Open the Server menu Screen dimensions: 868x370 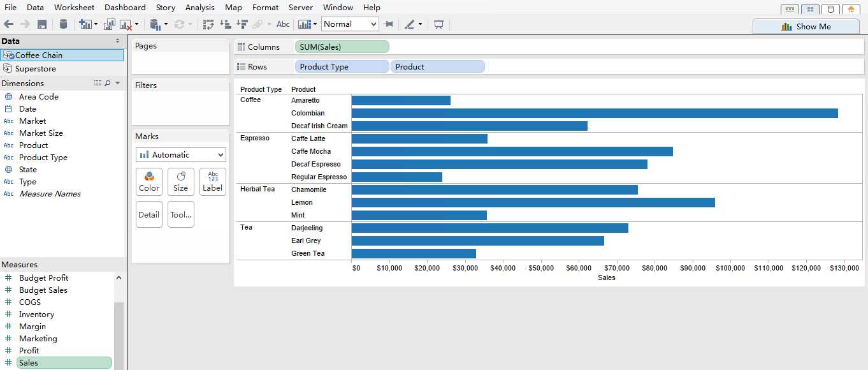(x=300, y=8)
